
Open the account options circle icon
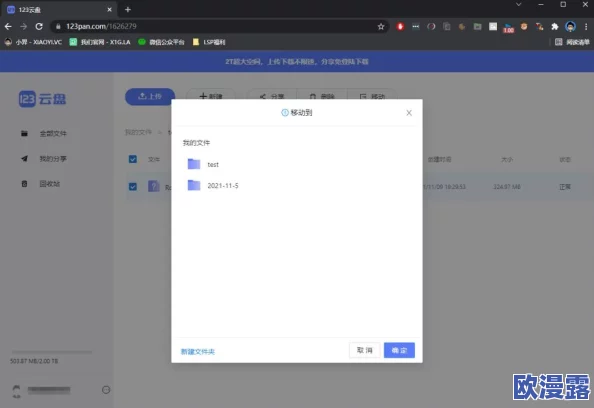point(106,389)
